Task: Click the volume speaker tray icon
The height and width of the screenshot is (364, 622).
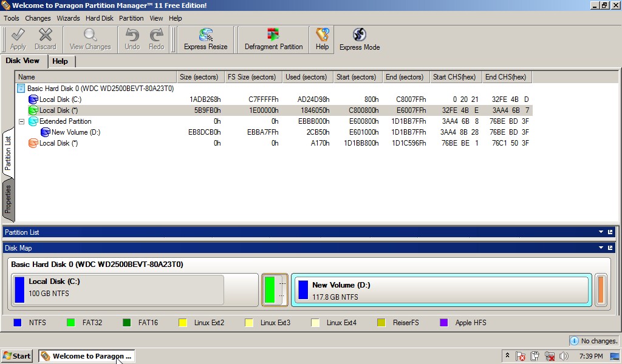Action: [x=564, y=356]
